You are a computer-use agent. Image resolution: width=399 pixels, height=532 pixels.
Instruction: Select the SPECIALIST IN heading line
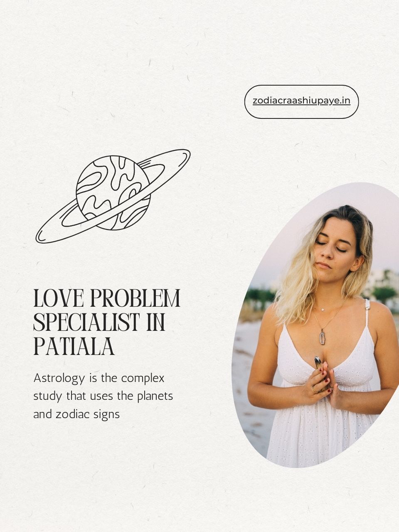coord(99,322)
